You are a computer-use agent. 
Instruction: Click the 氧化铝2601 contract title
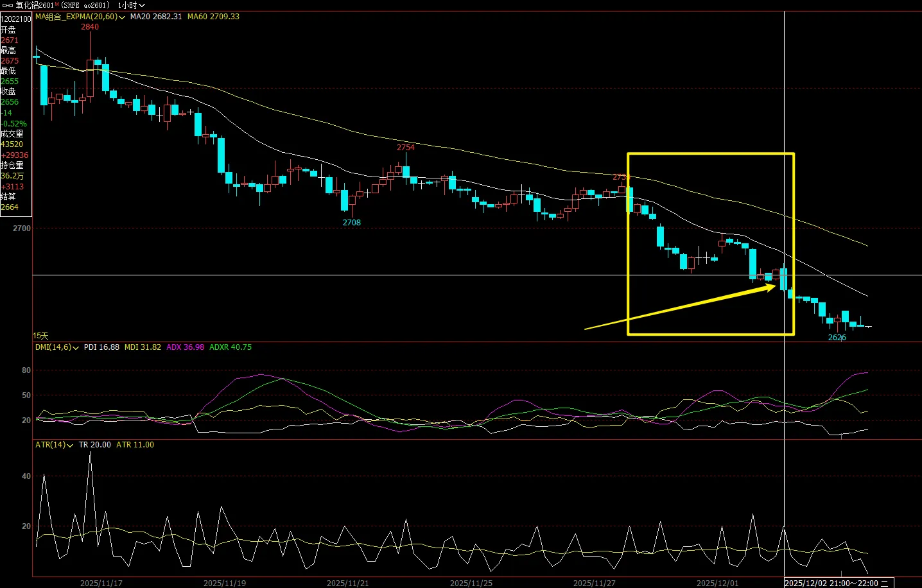[x=35, y=5]
